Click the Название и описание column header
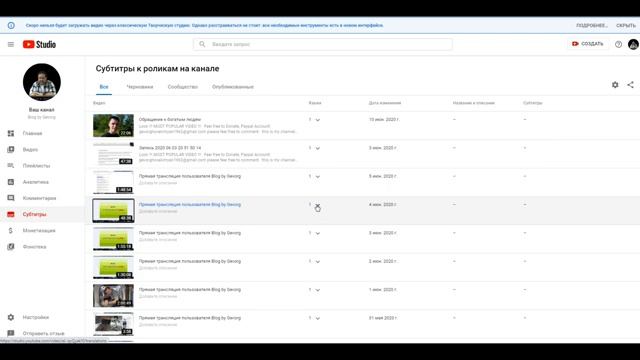 click(x=473, y=103)
